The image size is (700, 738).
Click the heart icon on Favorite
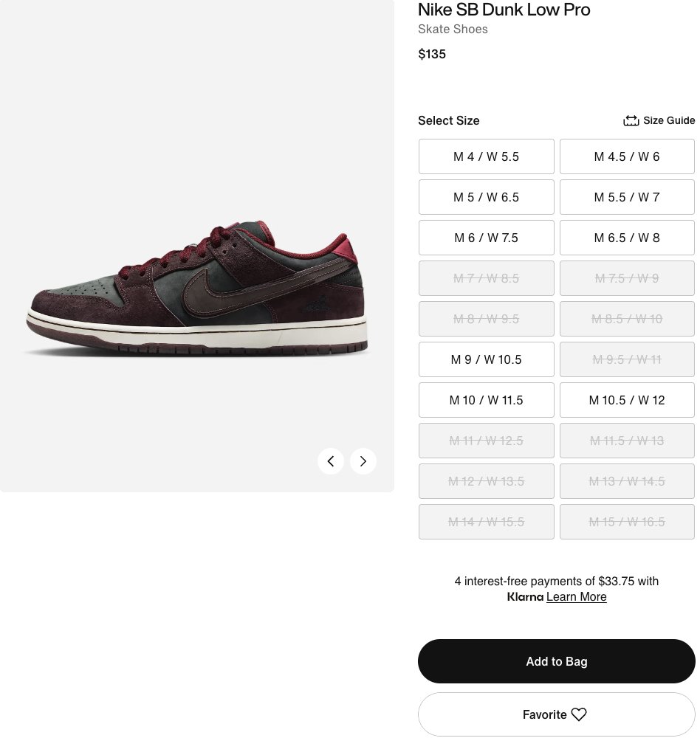[x=579, y=714]
